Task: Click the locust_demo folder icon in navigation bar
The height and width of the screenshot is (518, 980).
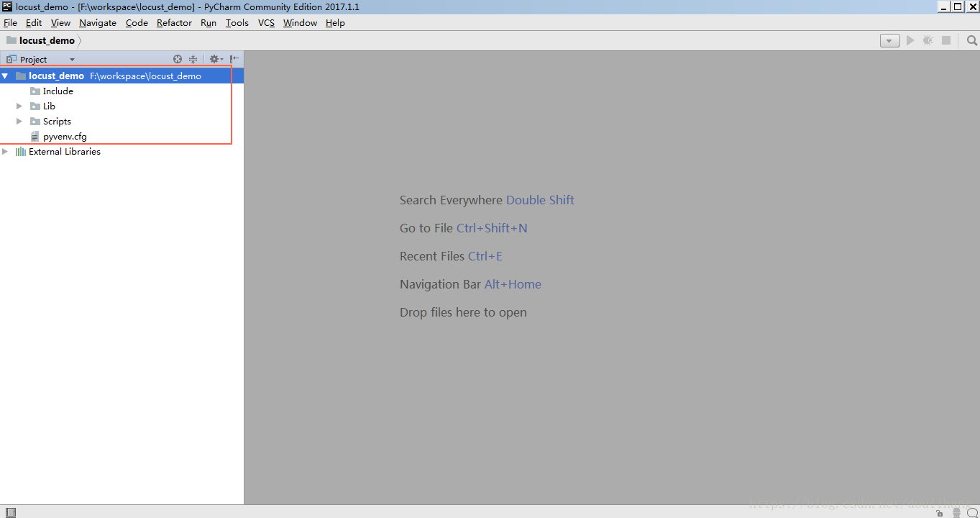Action: (x=12, y=40)
